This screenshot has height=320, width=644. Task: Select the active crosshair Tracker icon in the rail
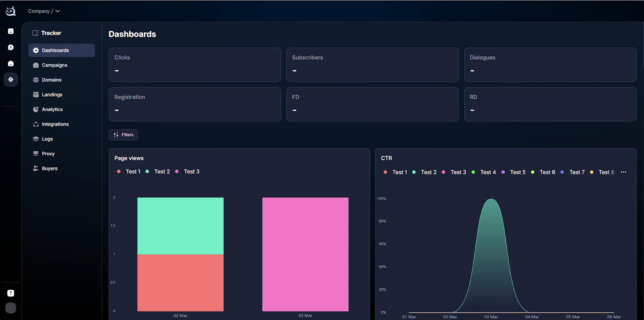click(11, 80)
